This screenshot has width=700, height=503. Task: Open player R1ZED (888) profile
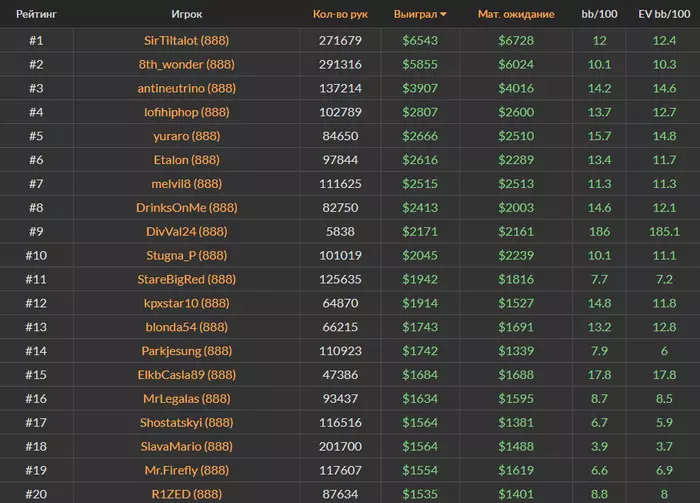click(187, 494)
